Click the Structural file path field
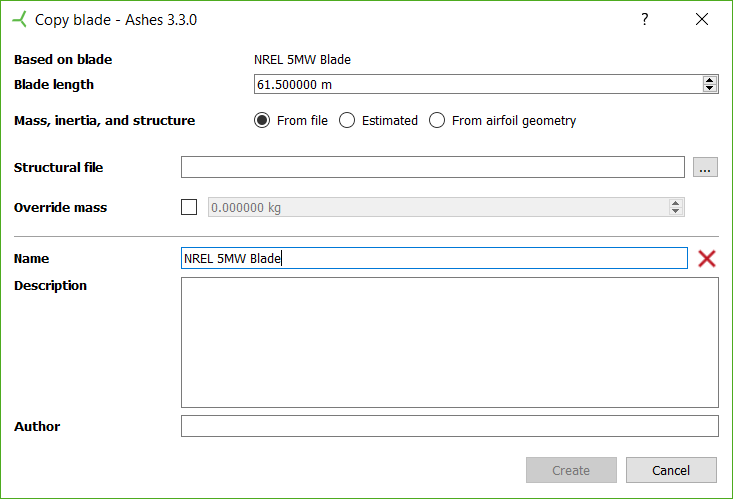This screenshot has height=499, width=733. 433,167
